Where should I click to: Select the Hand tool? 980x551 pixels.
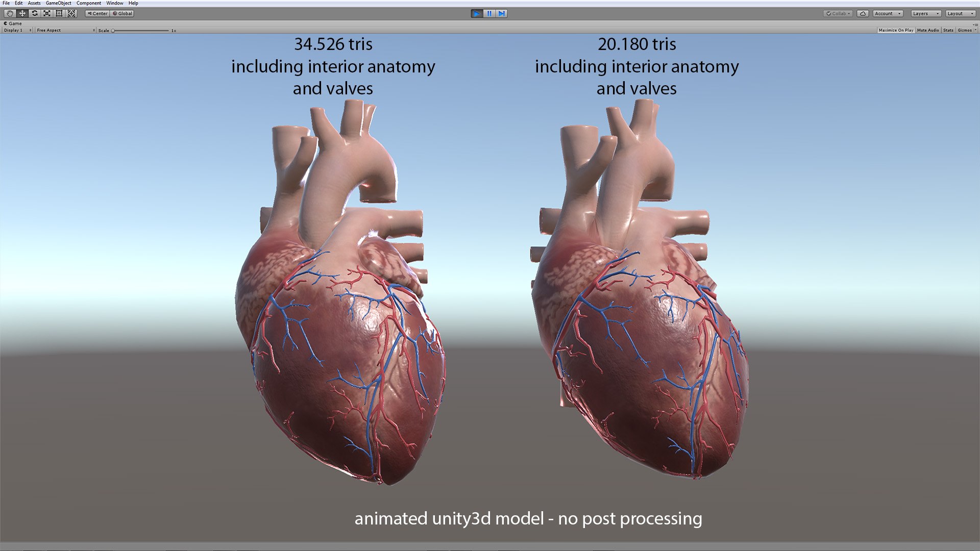[x=10, y=13]
